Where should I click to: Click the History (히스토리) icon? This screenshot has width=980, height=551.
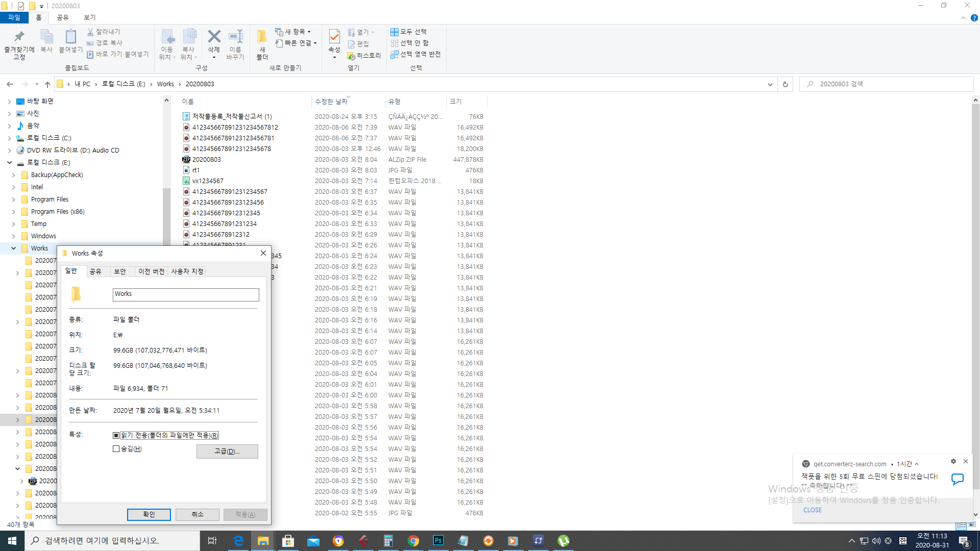352,56
